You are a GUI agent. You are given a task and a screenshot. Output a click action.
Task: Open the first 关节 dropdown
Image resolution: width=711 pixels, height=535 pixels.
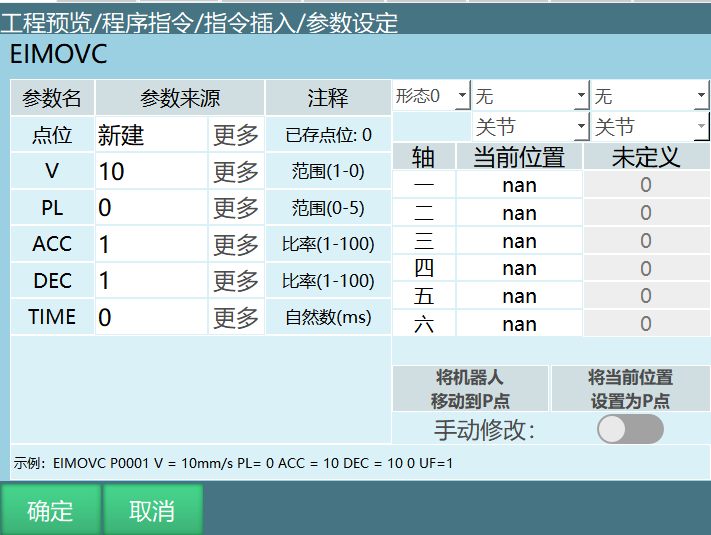pyautogui.click(x=531, y=126)
